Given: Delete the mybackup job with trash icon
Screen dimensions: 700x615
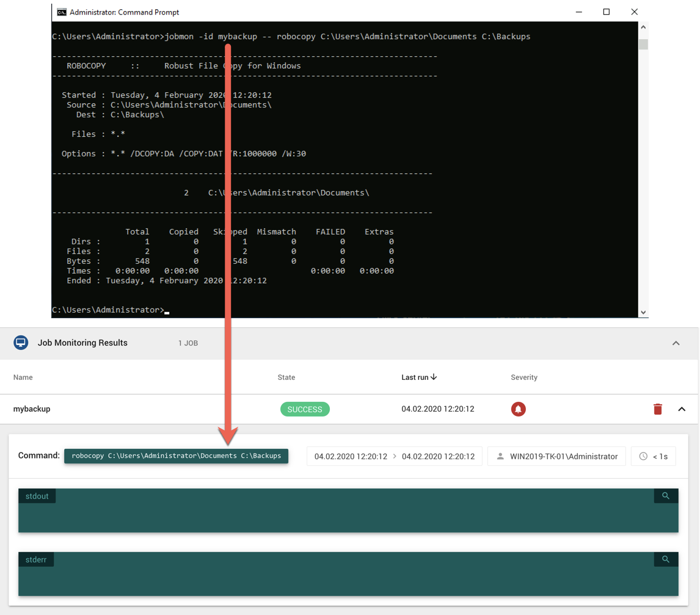Looking at the screenshot, I should click(x=657, y=409).
